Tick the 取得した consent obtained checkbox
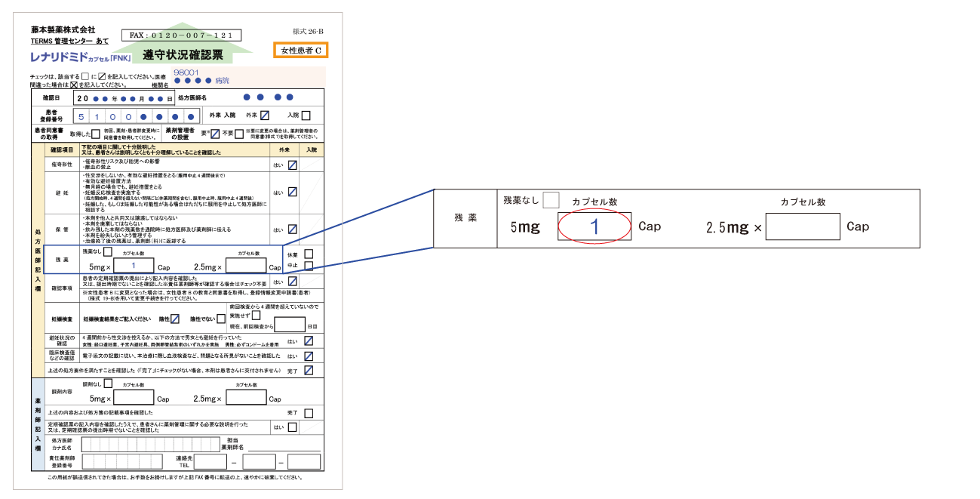Screen dimensions: 980x499 pyautogui.click(x=96, y=134)
